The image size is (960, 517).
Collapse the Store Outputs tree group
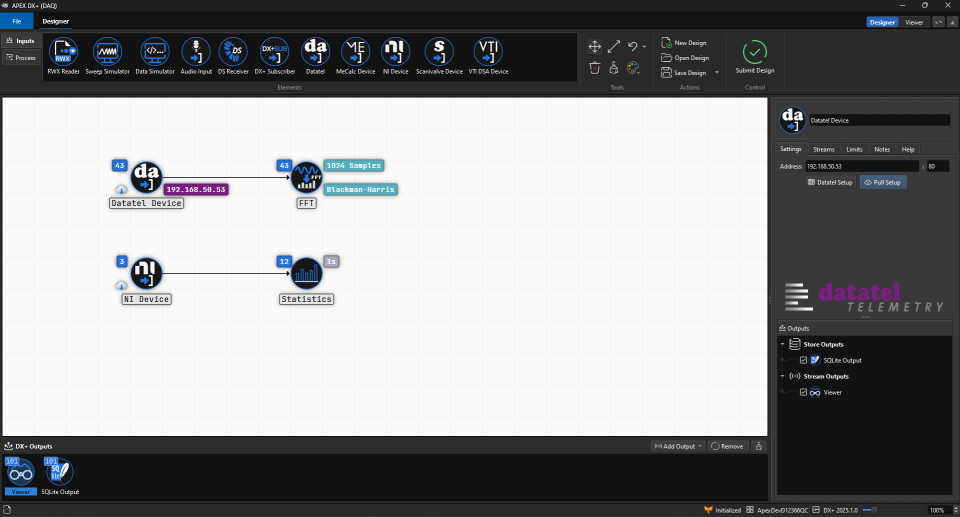(783, 344)
